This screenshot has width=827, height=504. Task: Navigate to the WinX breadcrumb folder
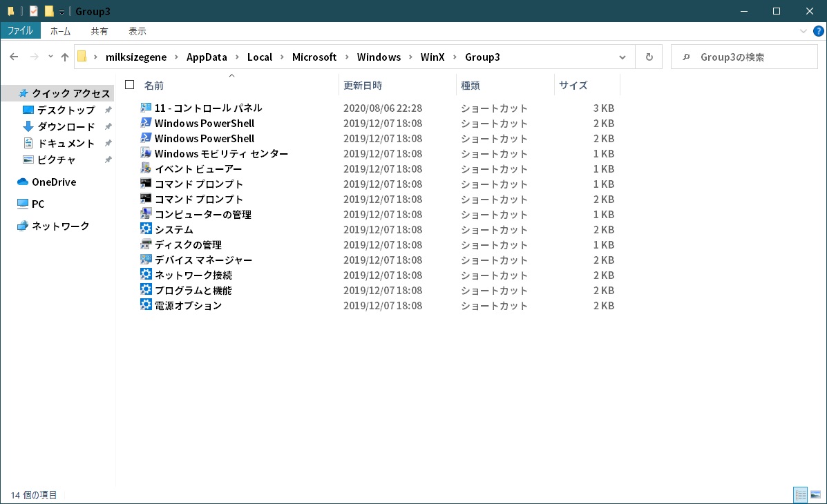(432, 57)
